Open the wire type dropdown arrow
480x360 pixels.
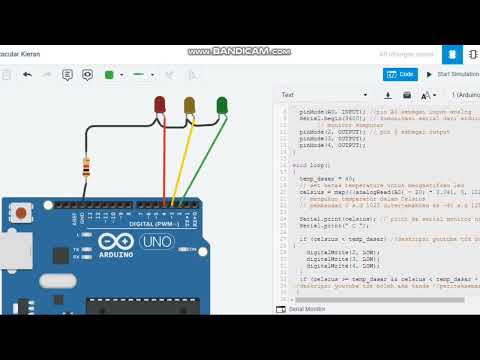[152, 75]
